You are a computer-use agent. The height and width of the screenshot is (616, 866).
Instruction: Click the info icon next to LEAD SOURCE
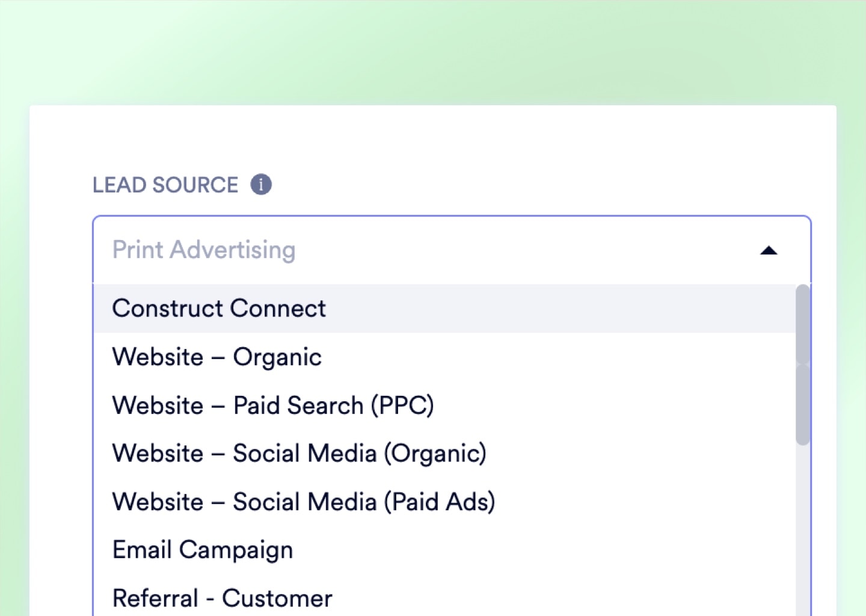point(261,185)
